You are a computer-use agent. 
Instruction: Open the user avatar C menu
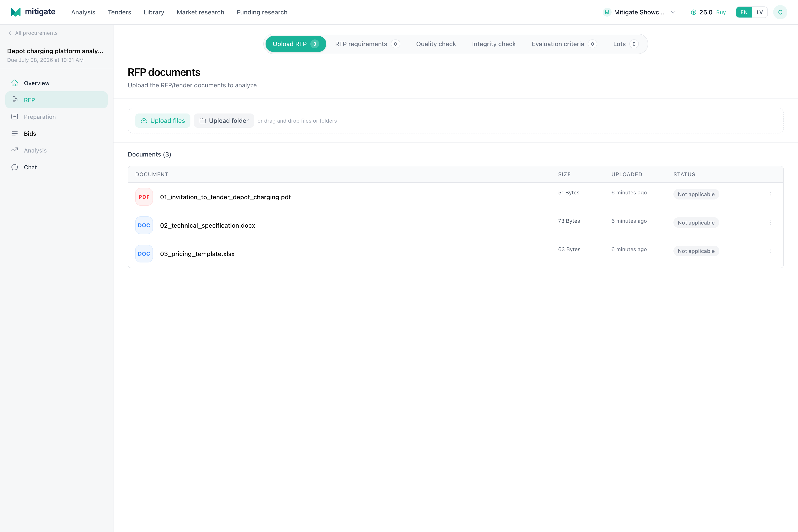point(780,12)
